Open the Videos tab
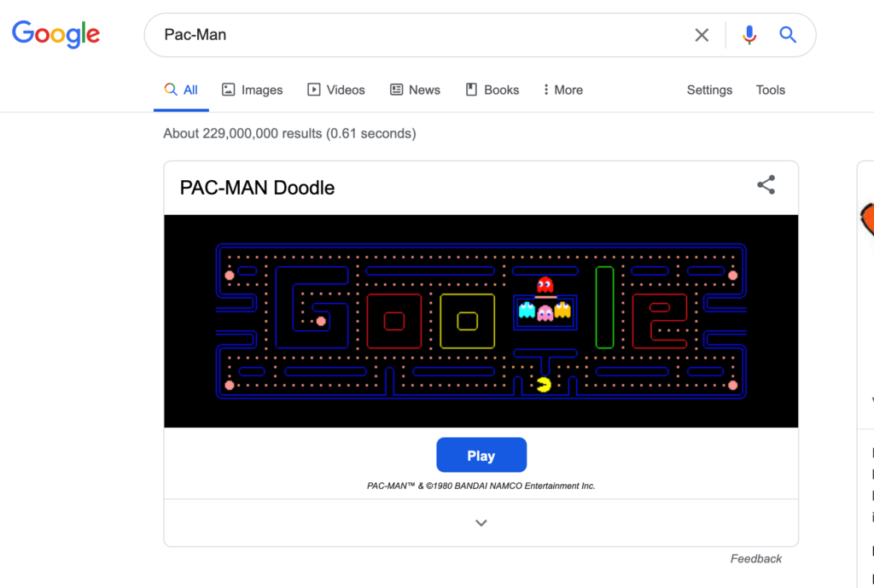 tap(336, 90)
